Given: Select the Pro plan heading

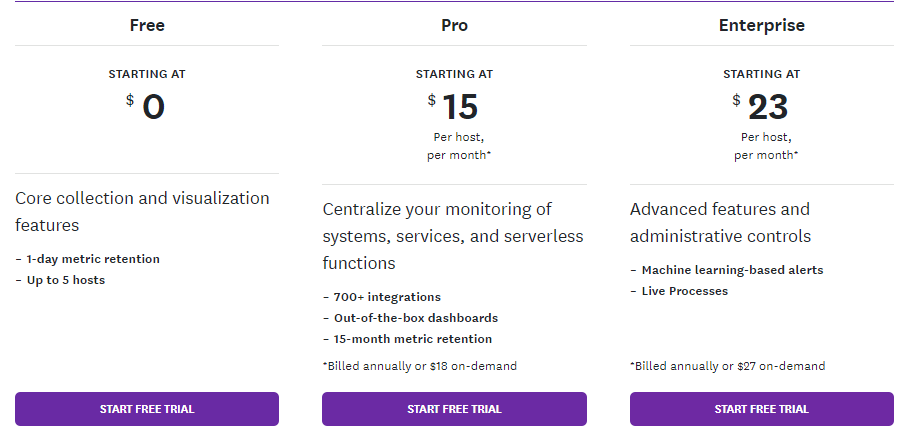Looking at the screenshot, I should [x=454, y=25].
